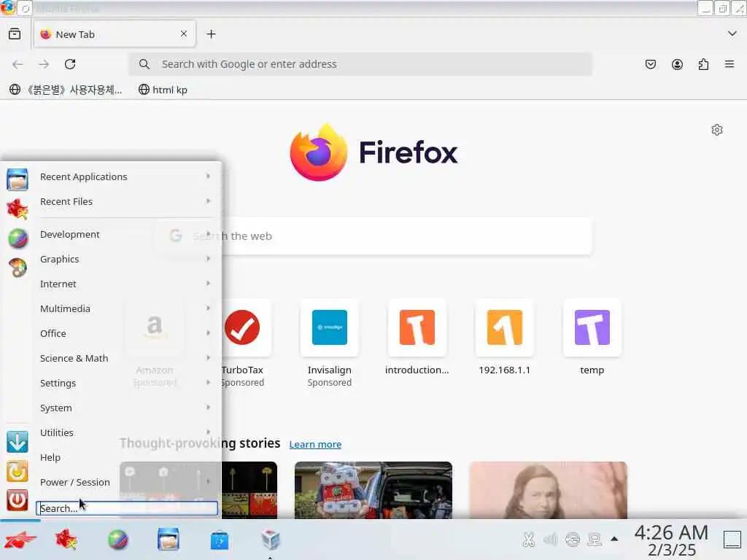
Task: Click the Search the web box
Action: [x=373, y=236]
